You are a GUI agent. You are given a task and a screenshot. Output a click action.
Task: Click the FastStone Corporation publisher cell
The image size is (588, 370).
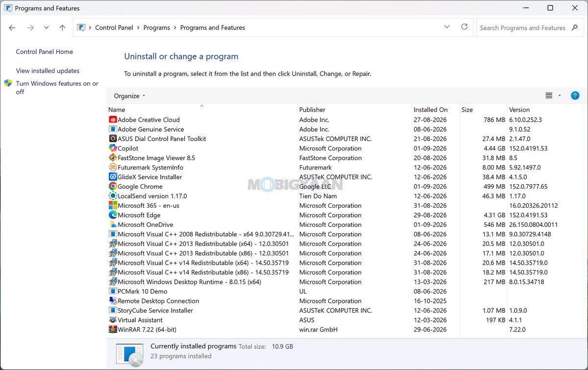330,158
